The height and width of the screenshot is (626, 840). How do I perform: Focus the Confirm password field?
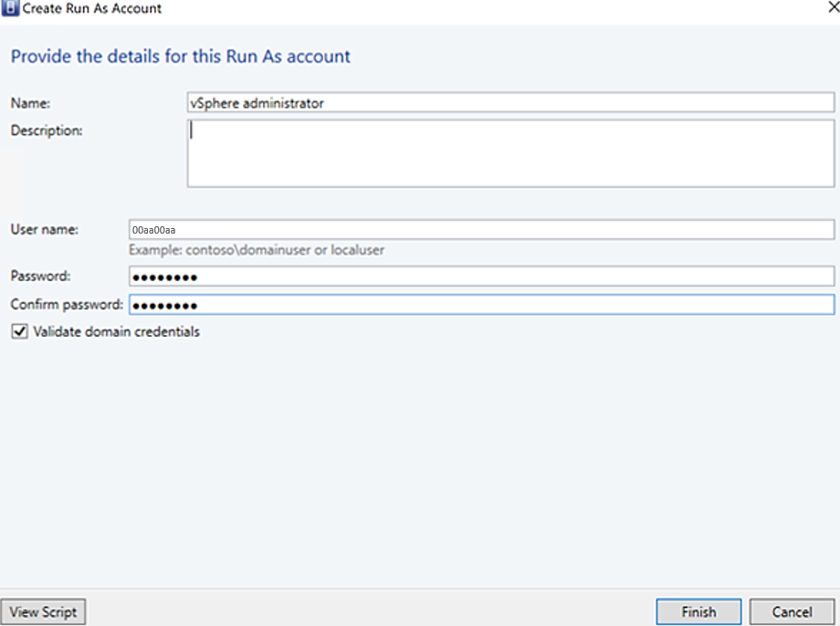[x=481, y=305]
